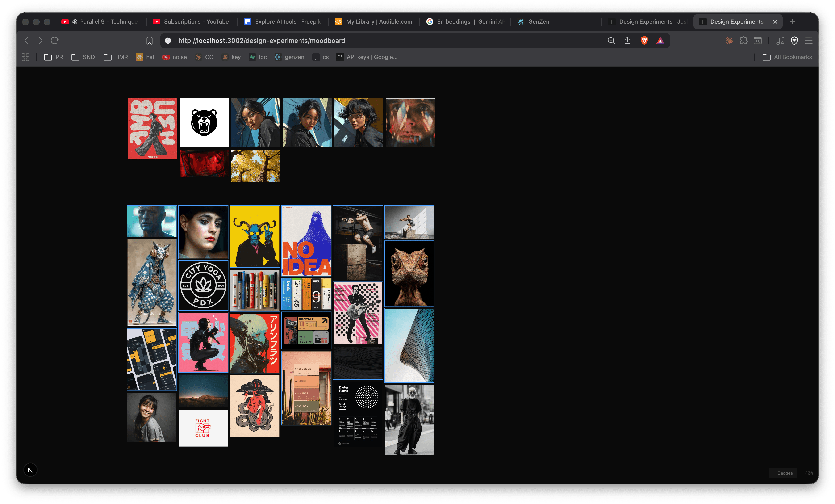835x504 pixels.
Task: Click the share icon in the address bar
Action: (x=627, y=40)
